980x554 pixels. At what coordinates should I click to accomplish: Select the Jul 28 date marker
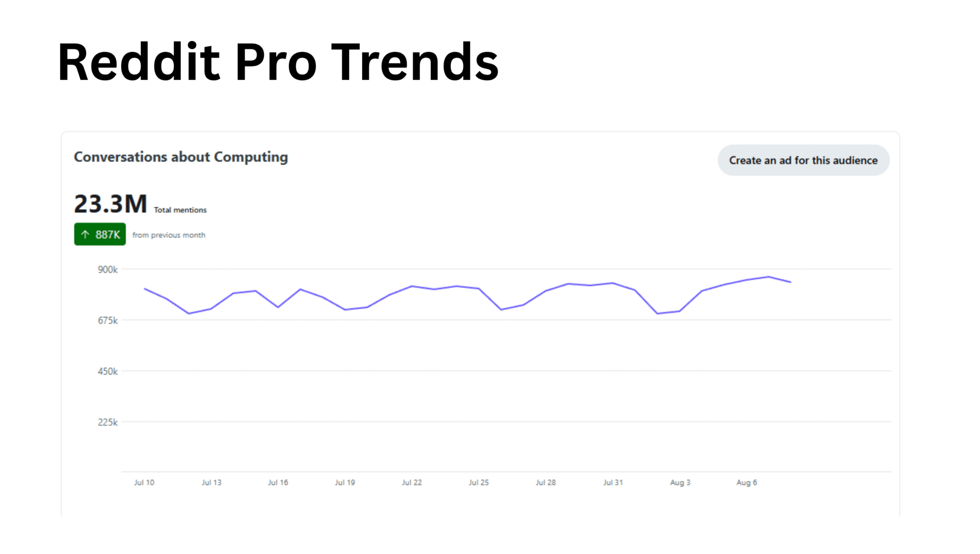[546, 482]
